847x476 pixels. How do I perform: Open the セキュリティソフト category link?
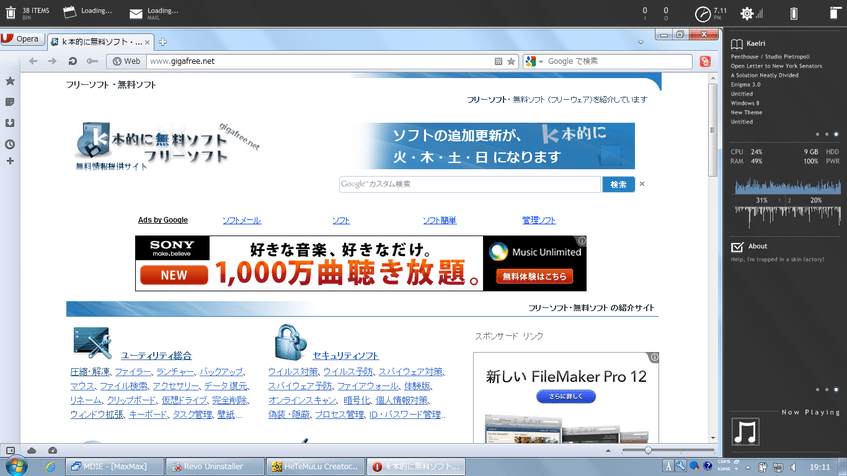[346, 355]
